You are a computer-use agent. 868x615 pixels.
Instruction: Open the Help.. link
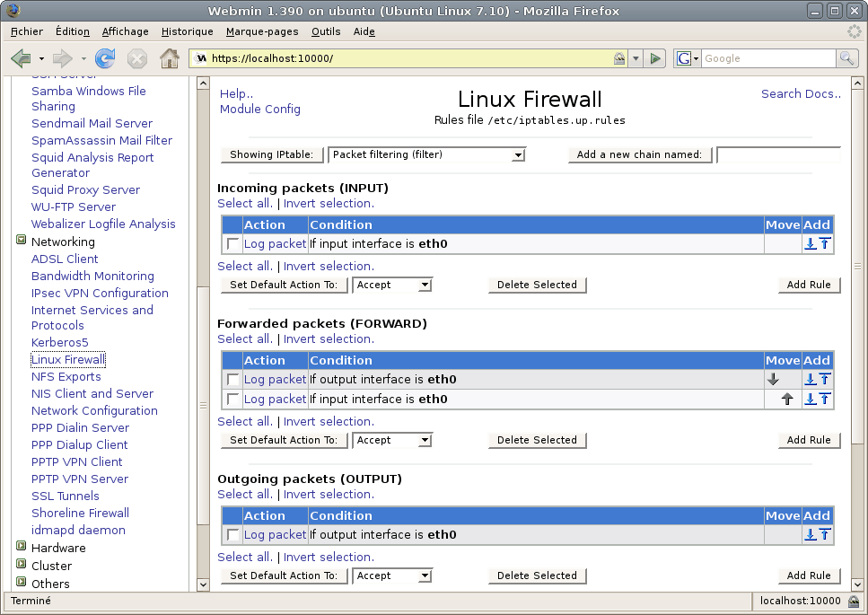236,93
